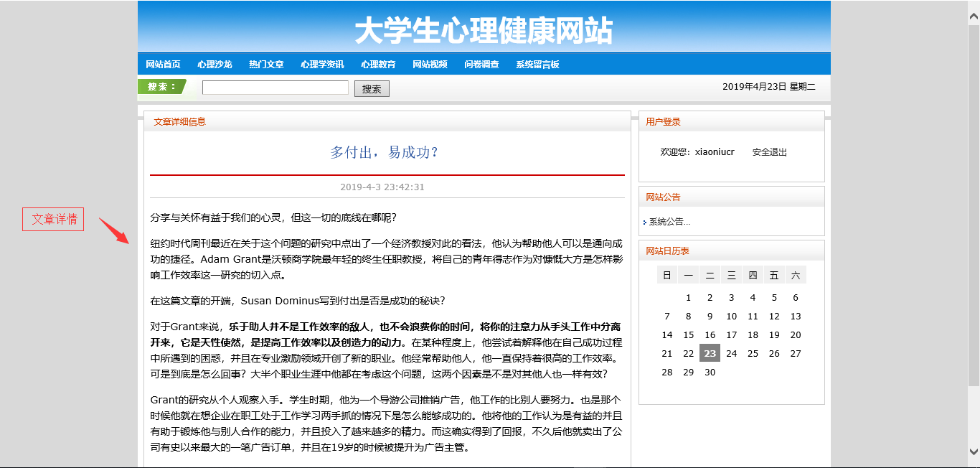Select day 10 in the calendar
Image resolution: width=980 pixels, height=468 pixels.
(731, 317)
